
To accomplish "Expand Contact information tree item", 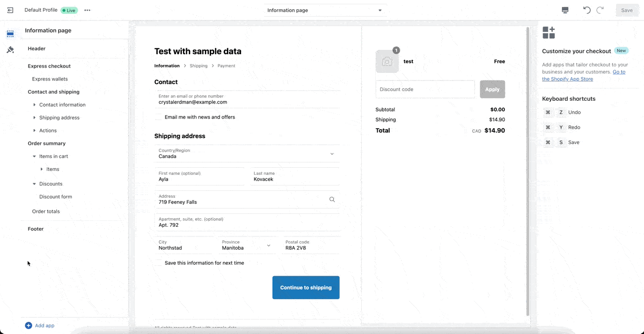I will pos(35,105).
